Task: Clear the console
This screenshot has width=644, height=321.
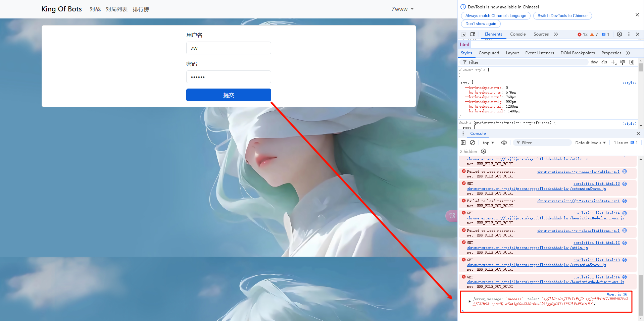Action: point(473,143)
